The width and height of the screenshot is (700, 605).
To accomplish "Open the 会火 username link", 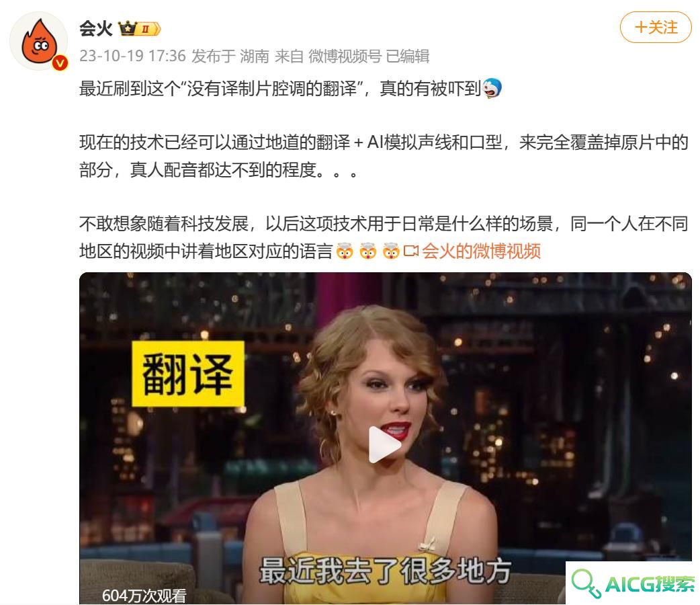I will [x=96, y=29].
